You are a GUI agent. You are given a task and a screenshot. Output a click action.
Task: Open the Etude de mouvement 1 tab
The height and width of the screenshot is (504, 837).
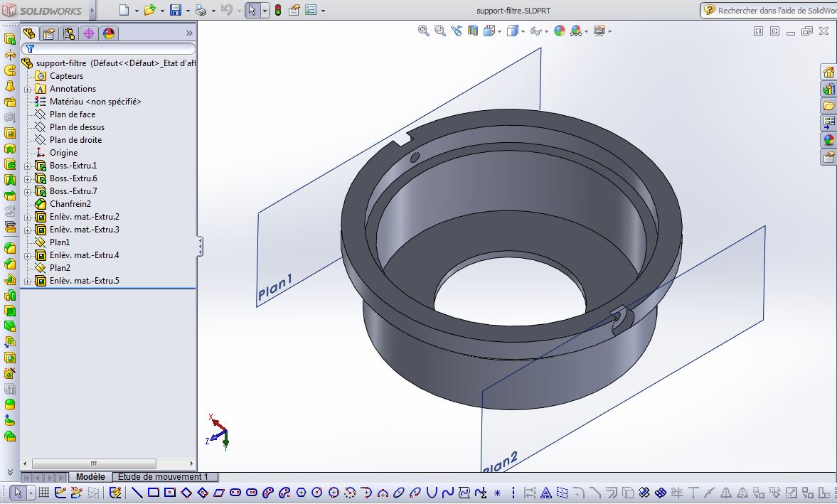point(162,477)
